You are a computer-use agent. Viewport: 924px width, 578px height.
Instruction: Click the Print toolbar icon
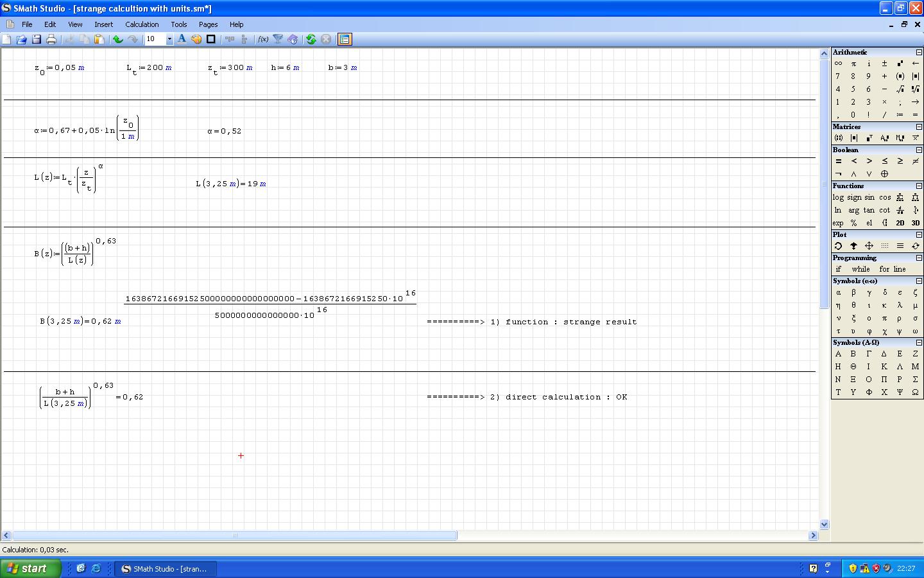tap(51, 39)
